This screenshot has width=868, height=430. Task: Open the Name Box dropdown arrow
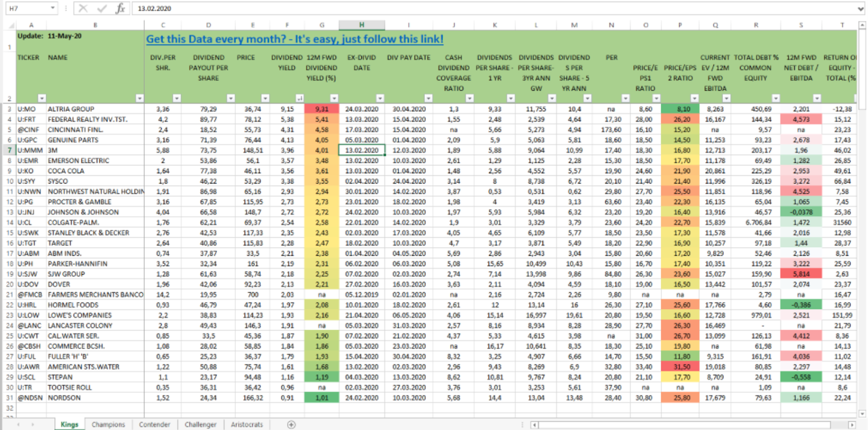pyautogui.click(x=53, y=8)
